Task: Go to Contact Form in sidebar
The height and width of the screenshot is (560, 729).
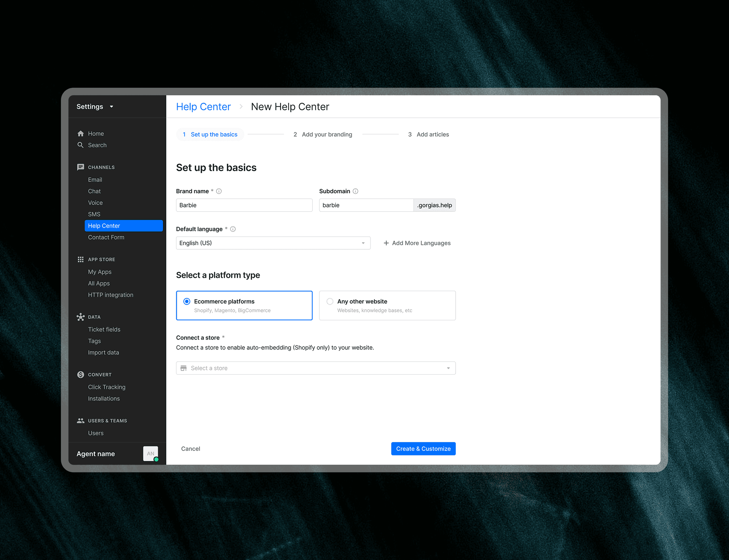Action: click(x=106, y=237)
